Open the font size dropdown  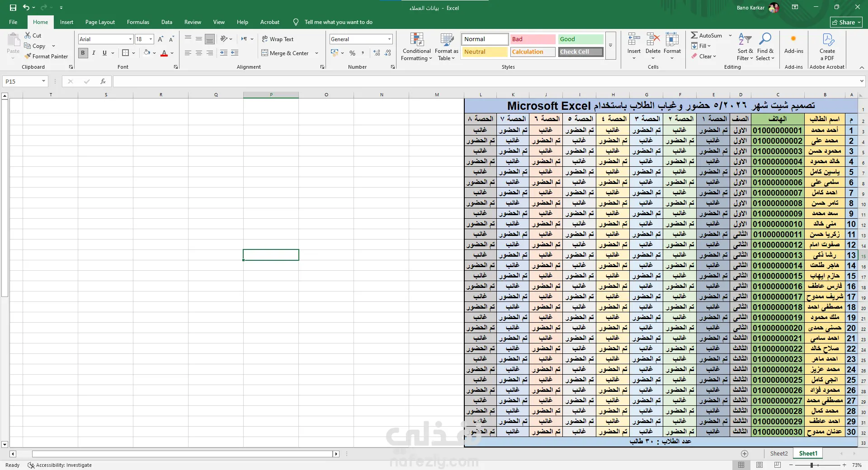click(151, 39)
